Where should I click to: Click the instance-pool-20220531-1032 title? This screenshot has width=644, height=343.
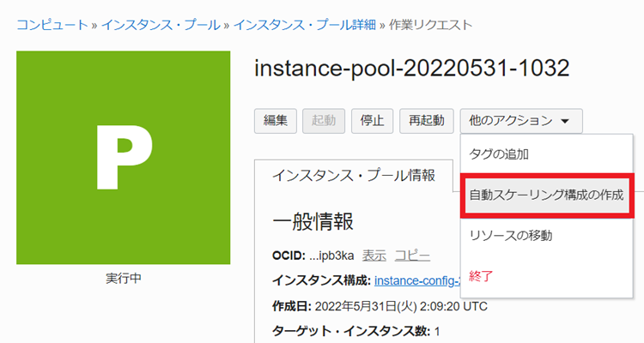pyautogui.click(x=412, y=69)
